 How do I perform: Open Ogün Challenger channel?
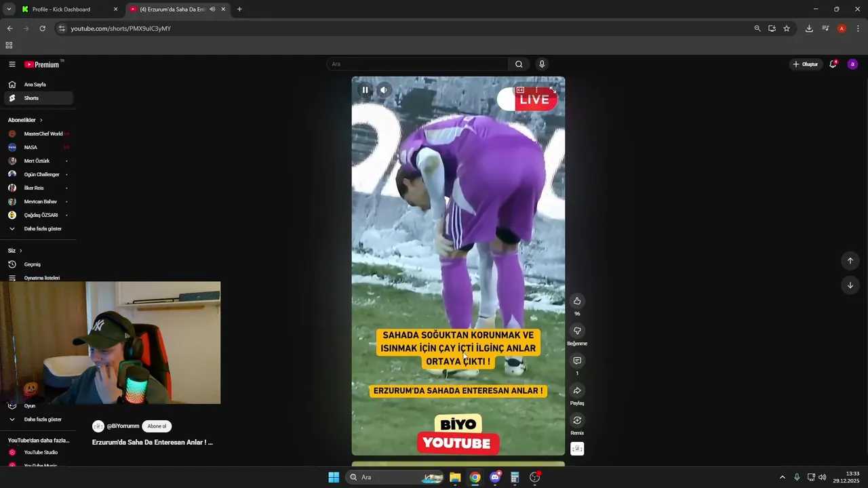coord(38,174)
